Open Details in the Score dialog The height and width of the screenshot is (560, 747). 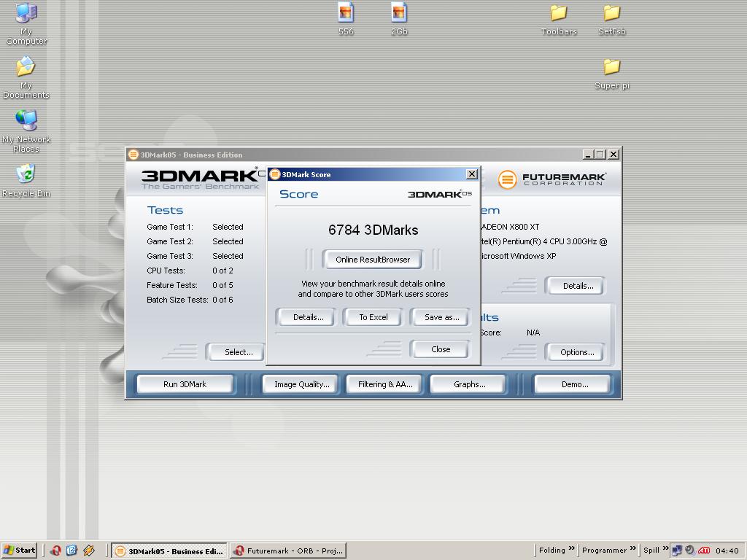[309, 317]
